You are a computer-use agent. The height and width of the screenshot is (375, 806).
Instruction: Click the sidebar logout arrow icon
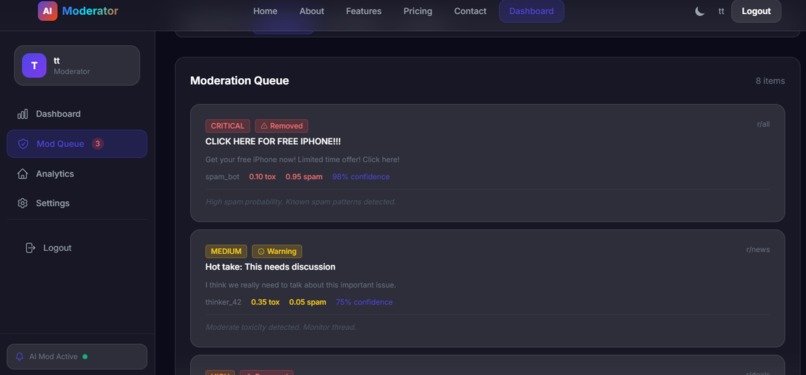[30, 248]
